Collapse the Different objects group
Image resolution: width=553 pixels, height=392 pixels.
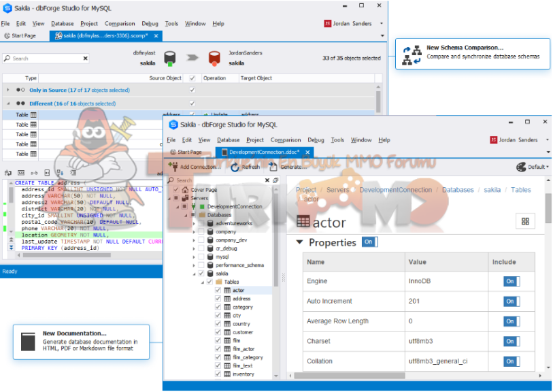(7, 103)
